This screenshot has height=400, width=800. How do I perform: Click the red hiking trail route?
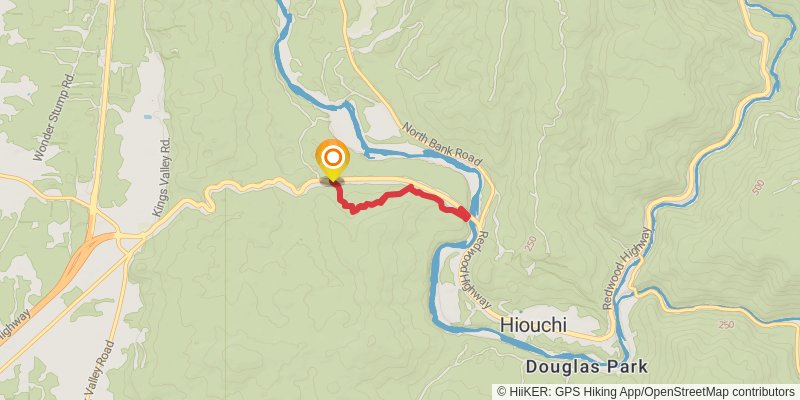point(393,199)
